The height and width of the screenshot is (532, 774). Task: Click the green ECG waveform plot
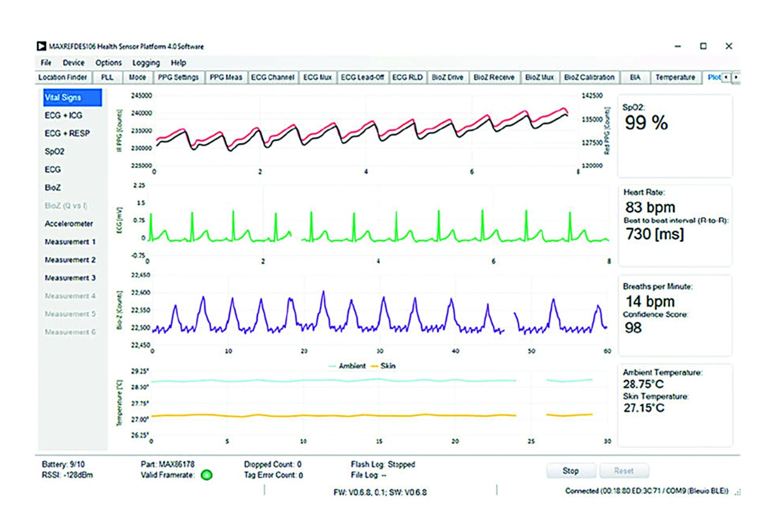[x=378, y=227]
